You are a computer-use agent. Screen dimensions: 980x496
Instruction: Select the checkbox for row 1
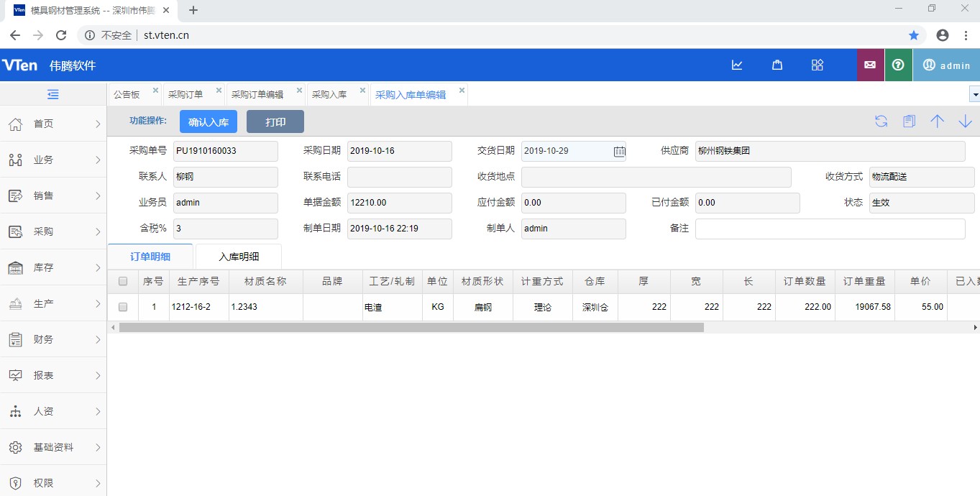pyautogui.click(x=123, y=307)
